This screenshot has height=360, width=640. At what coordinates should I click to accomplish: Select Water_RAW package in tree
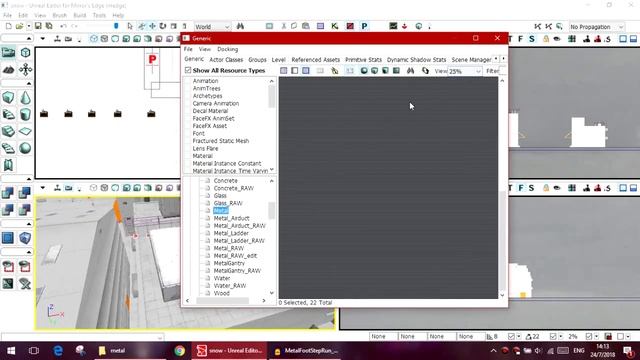click(230, 286)
